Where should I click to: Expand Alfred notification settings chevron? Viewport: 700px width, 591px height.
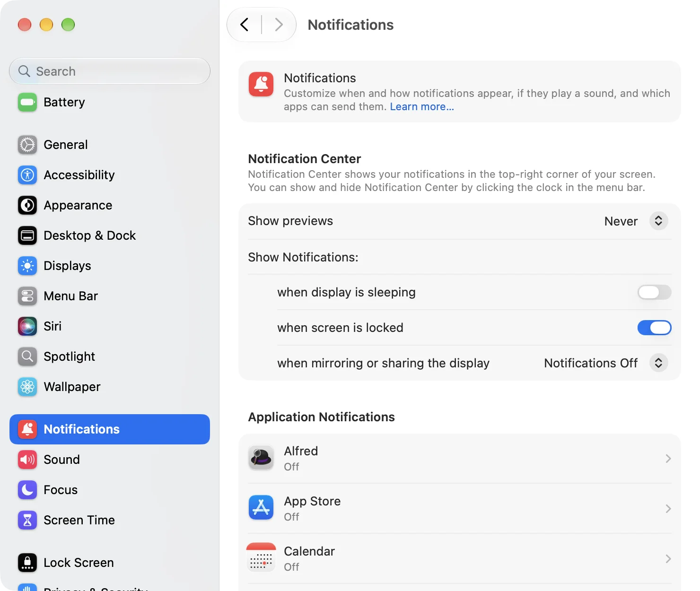(x=668, y=459)
